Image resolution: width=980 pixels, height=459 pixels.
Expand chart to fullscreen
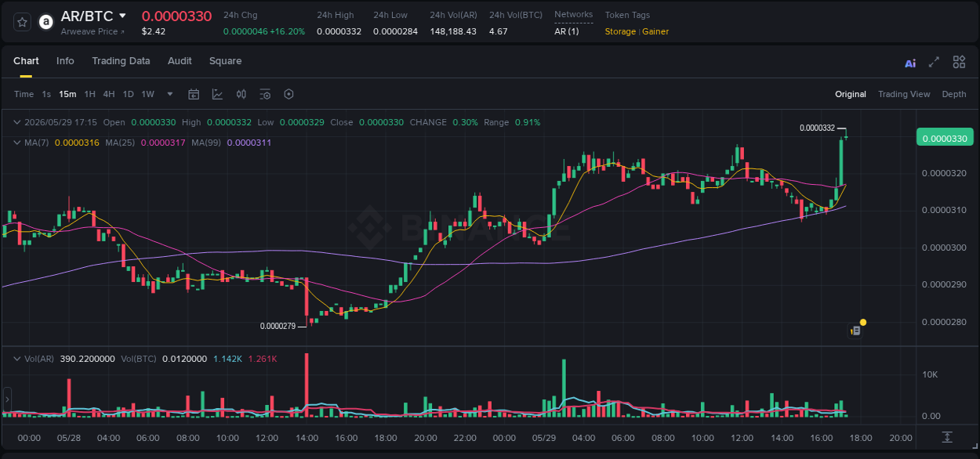934,62
